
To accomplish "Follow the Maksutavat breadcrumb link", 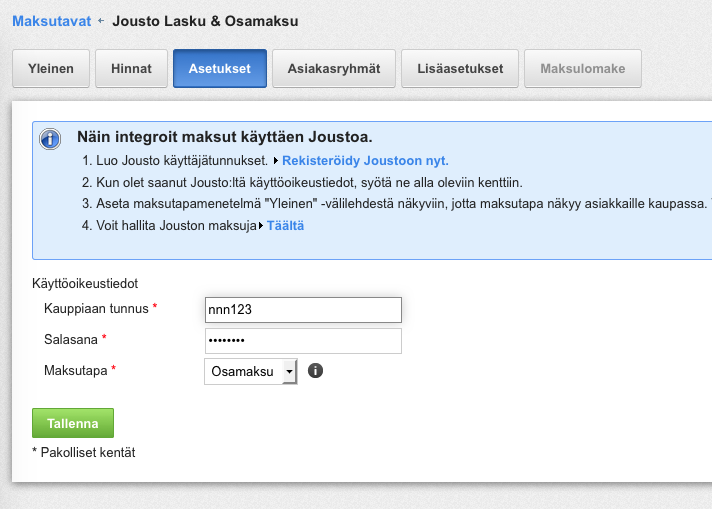I will pyautogui.click(x=52, y=21).
